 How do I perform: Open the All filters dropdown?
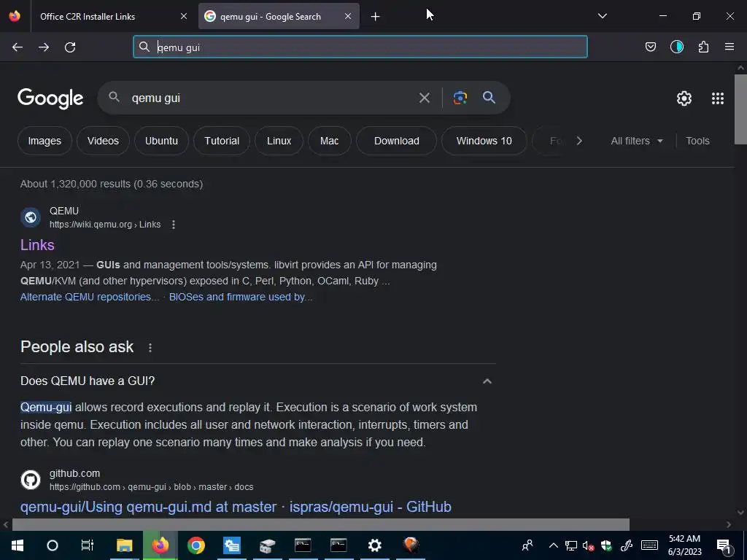[636, 141]
